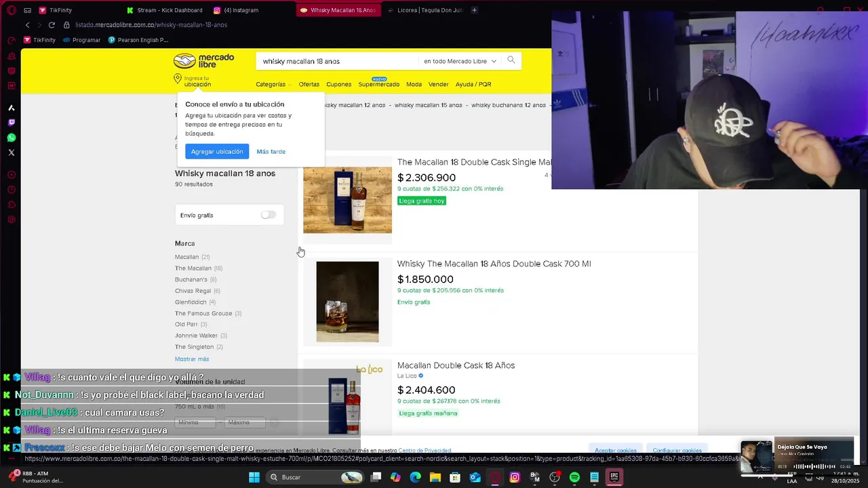The height and width of the screenshot is (488, 868).
Task: Open the Supermercado menu item
Action: click(378, 84)
